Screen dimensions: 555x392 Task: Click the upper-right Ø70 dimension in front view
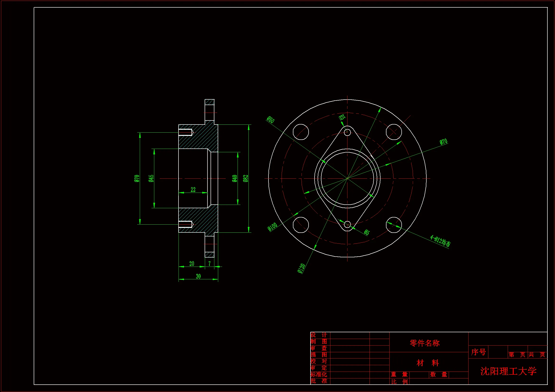[x=443, y=142]
